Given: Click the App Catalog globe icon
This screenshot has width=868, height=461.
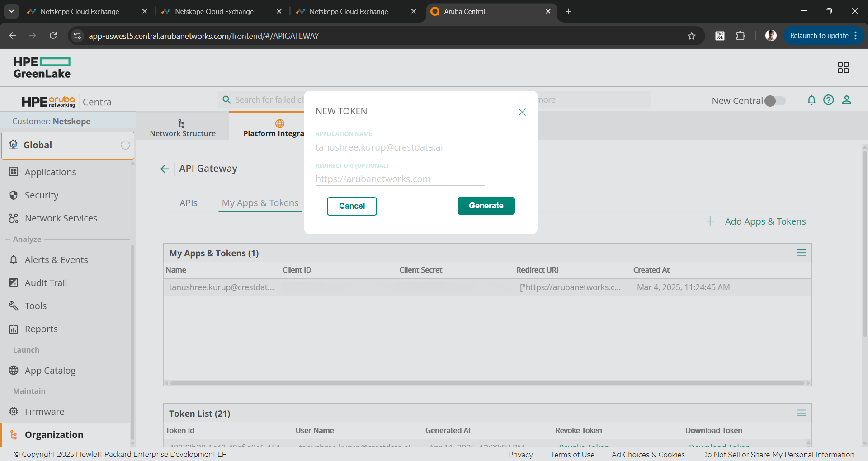Looking at the screenshot, I should click(14, 370).
